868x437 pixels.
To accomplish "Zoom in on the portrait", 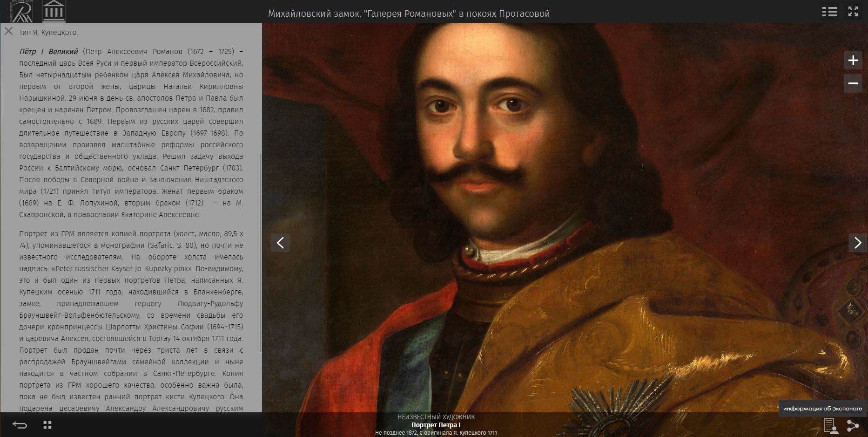I will 853,61.
